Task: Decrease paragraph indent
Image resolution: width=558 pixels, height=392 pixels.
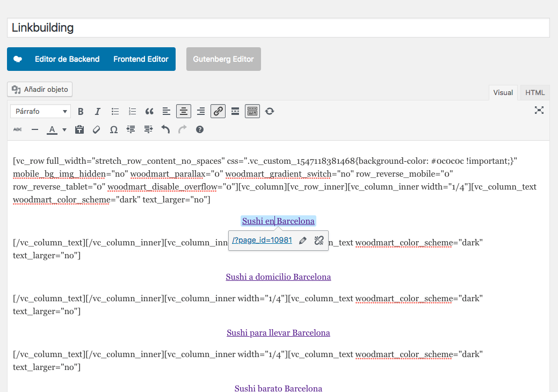Action: [131, 129]
